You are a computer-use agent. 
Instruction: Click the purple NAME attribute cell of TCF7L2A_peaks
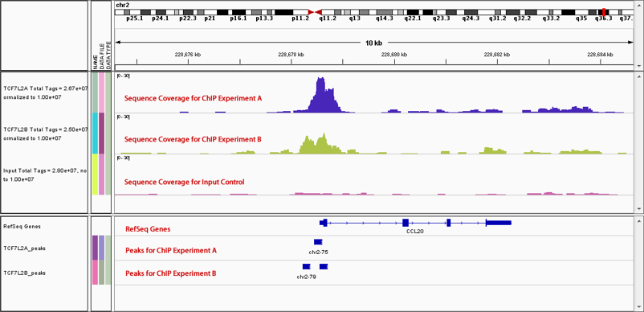(x=96, y=248)
